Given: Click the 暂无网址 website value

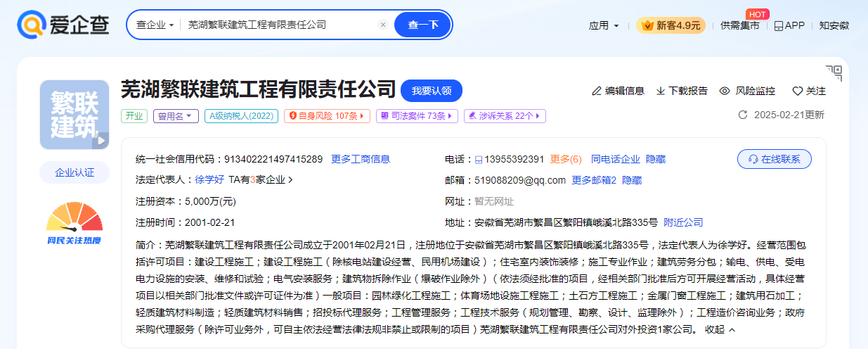Looking at the screenshot, I should (494, 201).
